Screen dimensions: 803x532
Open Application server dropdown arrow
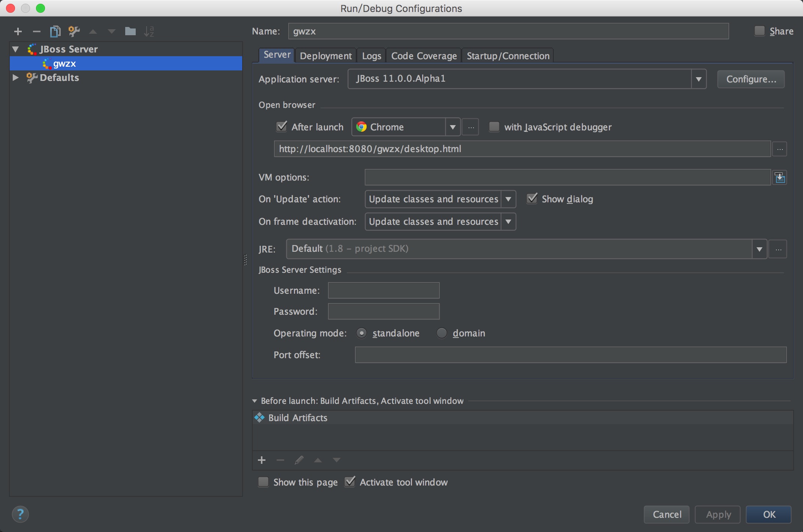tap(698, 79)
